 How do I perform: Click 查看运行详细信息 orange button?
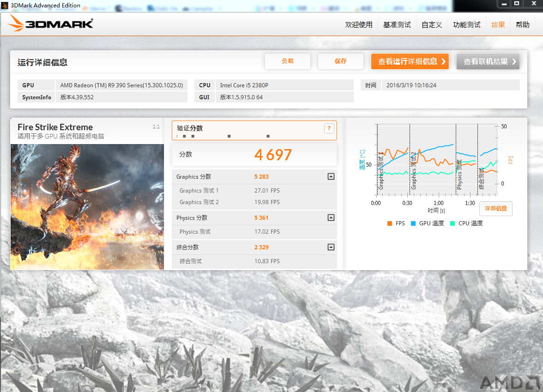pos(410,61)
